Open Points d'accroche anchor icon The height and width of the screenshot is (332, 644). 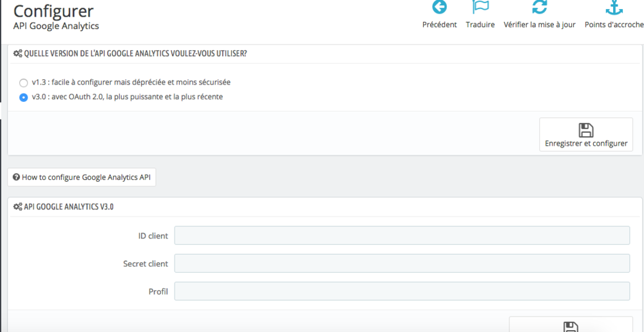point(614,6)
